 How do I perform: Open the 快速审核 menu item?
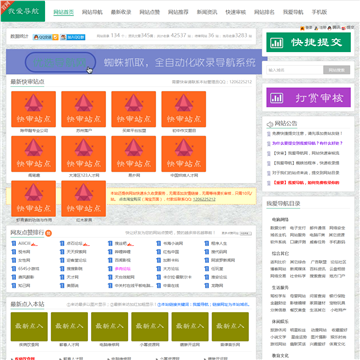click(x=236, y=12)
